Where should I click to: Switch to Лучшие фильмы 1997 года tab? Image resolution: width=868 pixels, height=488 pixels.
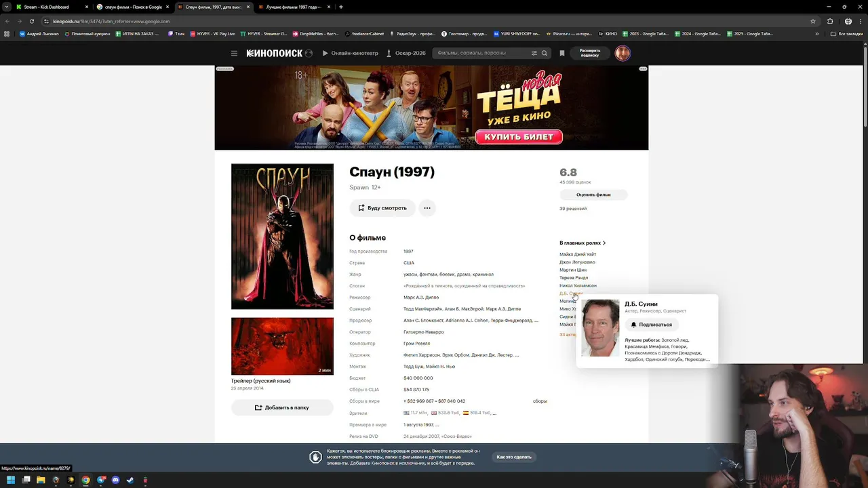point(294,7)
